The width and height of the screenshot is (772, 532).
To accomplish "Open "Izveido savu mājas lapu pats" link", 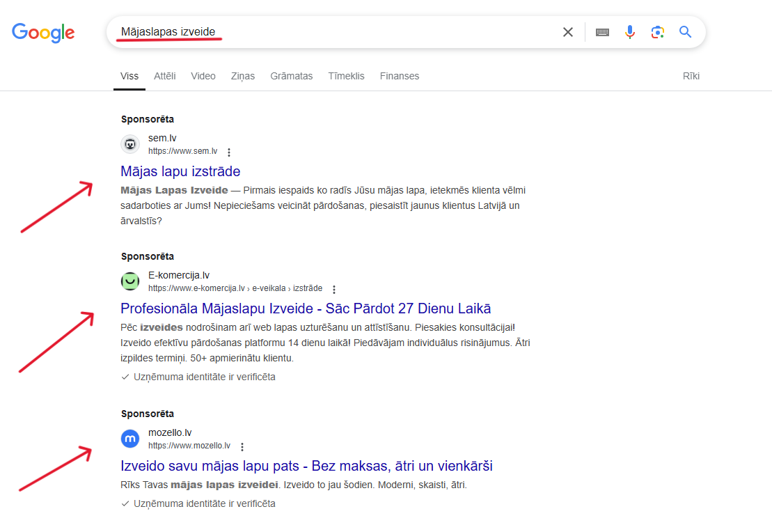I will [306, 466].
